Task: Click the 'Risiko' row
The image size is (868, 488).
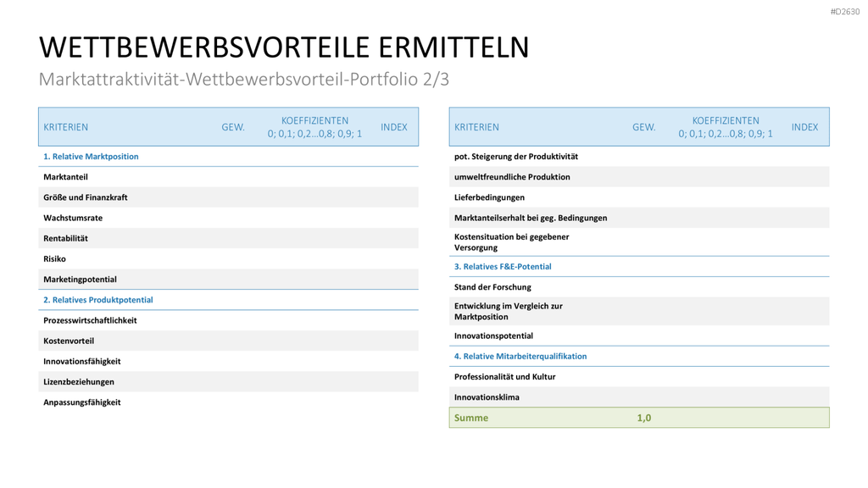Action: [228, 259]
